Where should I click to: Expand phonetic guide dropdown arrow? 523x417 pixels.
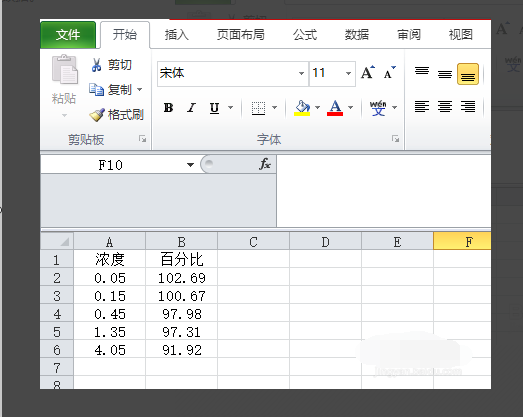pyautogui.click(x=394, y=107)
